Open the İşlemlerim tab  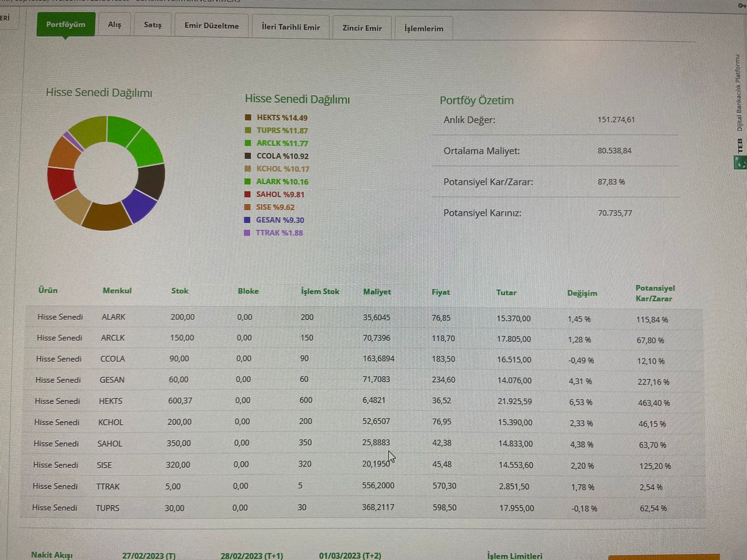[x=424, y=29]
